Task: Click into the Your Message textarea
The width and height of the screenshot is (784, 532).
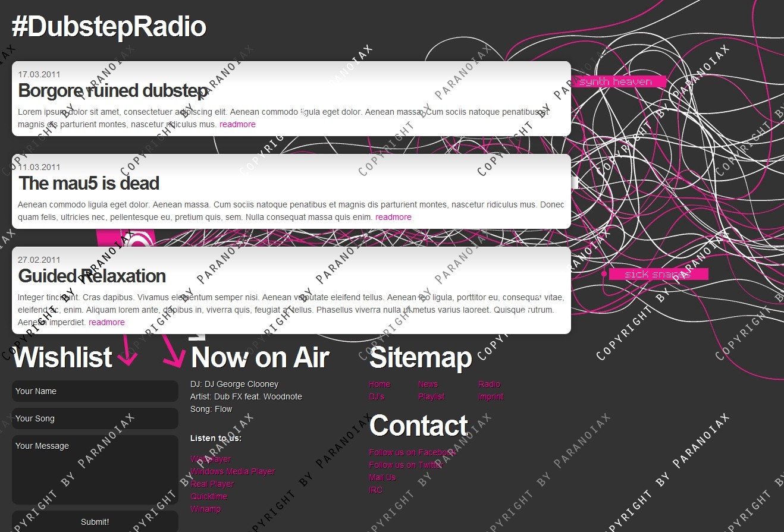Action: tap(95, 470)
